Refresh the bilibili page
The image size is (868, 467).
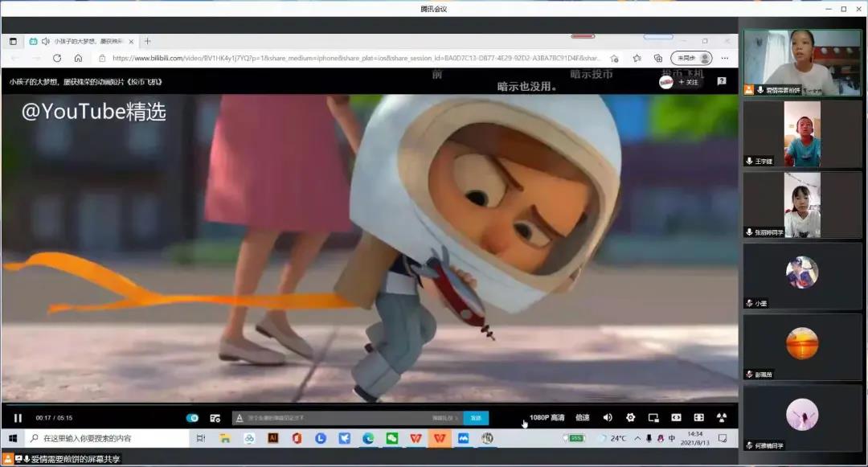(57, 58)
